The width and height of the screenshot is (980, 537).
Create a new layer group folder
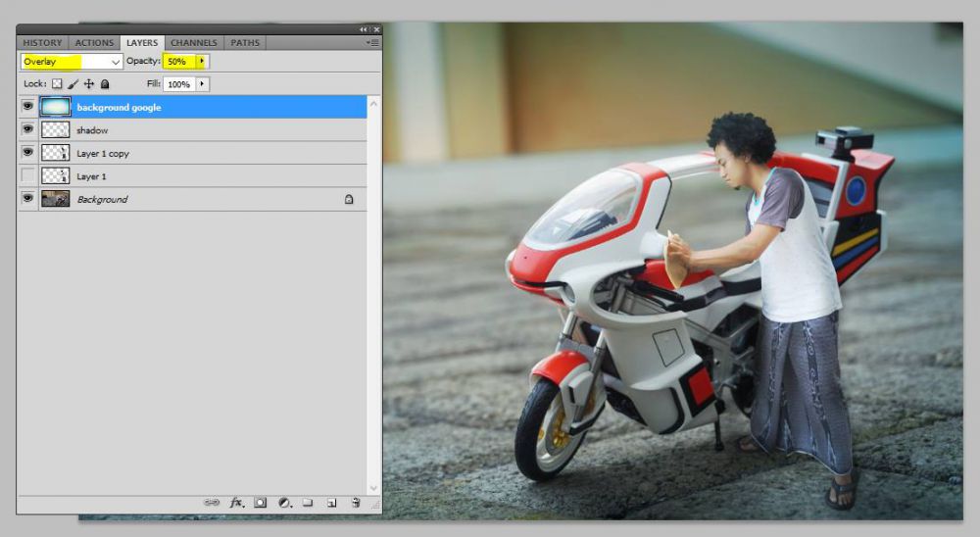[x=308, y=502]
